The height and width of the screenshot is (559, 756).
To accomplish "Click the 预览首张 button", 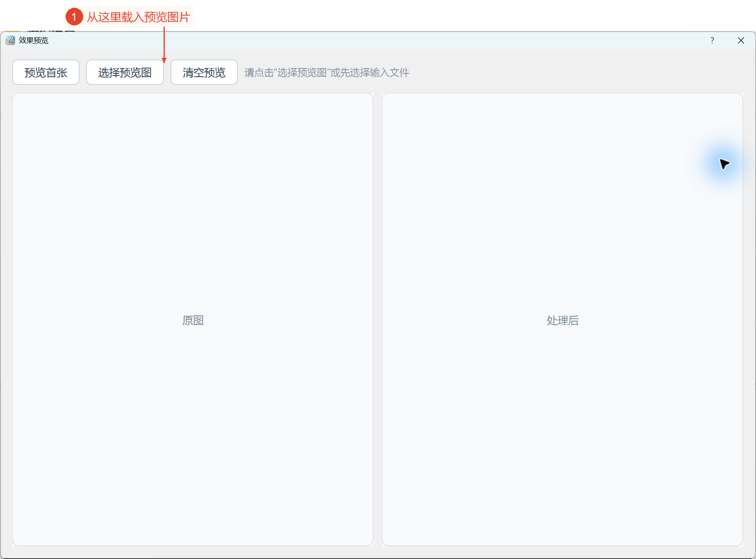I will point(46,72).
